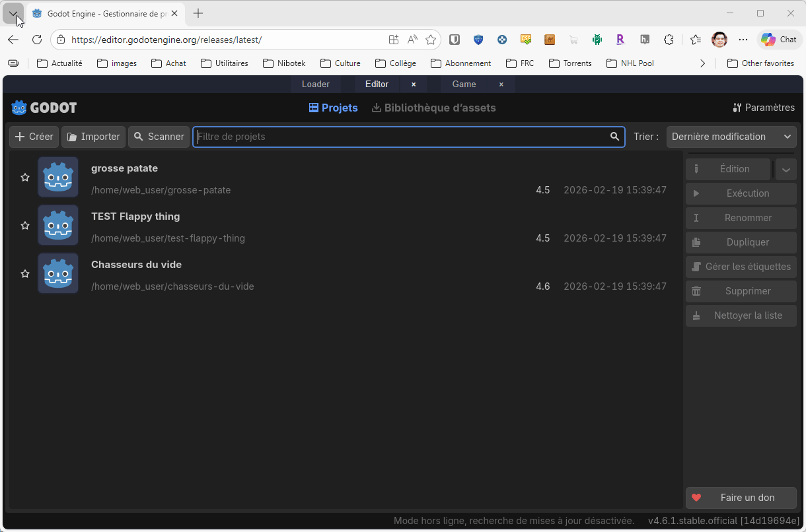
Task: Open the browser Extensions puzzle icon
Action: [x=669, y=40]
